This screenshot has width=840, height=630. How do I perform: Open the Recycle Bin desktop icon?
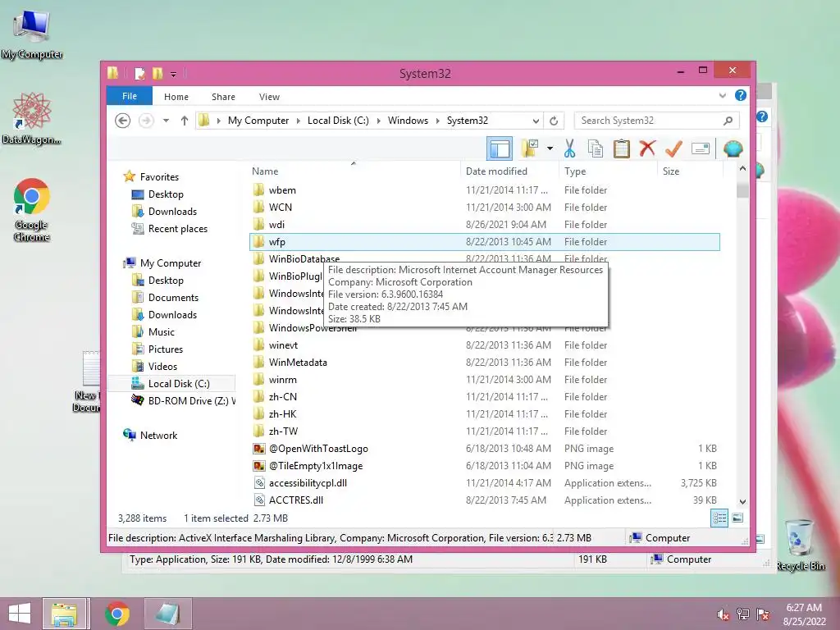(800, 545)
